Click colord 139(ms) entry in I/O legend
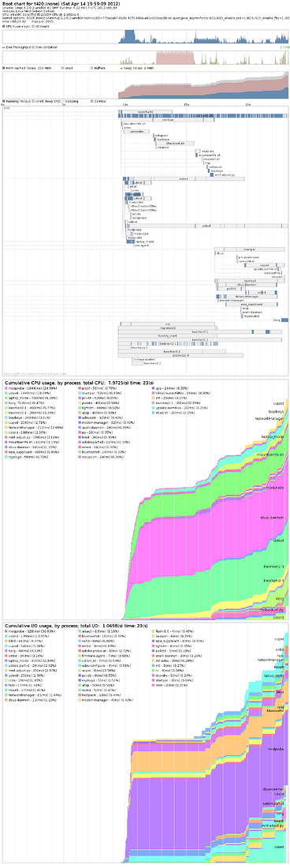 pyautogui.click(x=28, y=637)
